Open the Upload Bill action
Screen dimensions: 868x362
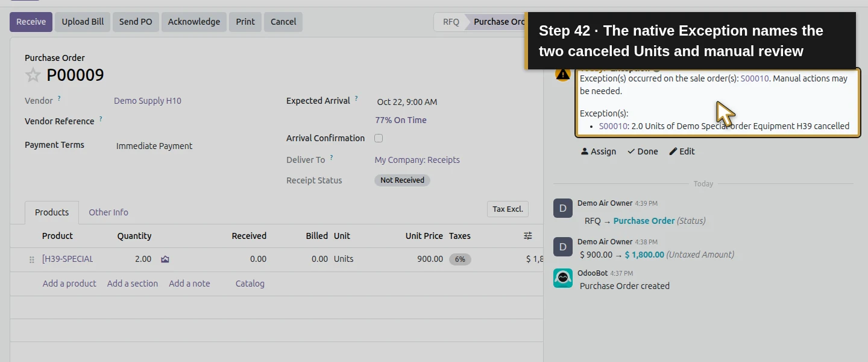coord(83,22)
